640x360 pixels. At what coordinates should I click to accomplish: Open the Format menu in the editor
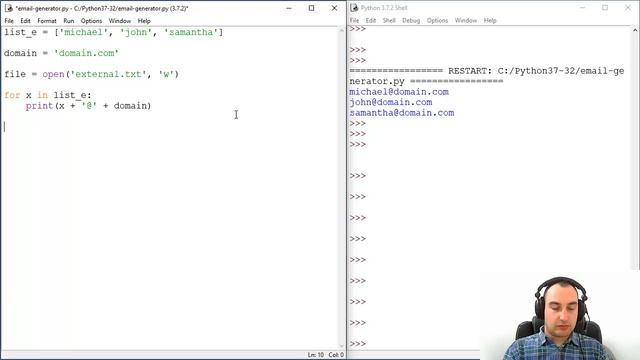coord(47,21)
